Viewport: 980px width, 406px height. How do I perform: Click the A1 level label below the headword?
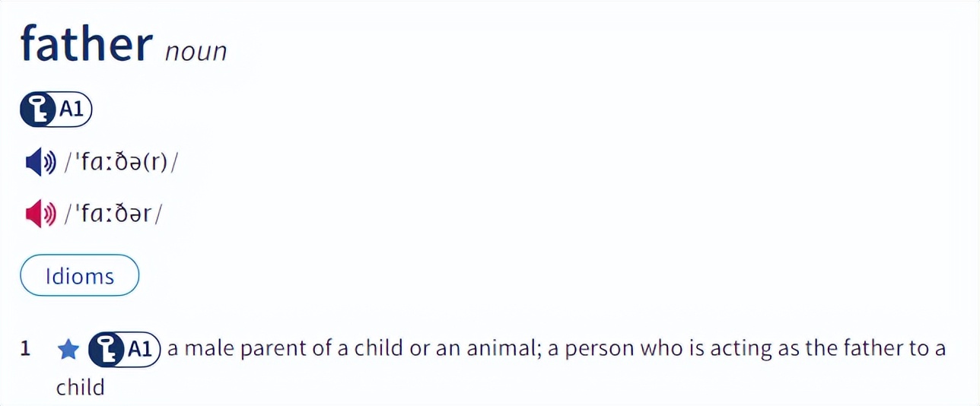[72, 110]
